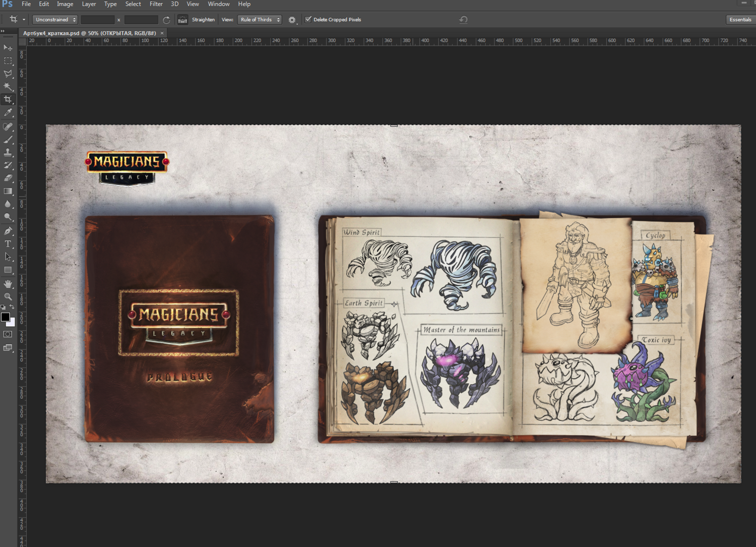Open the Unconstrained aspect ratio dropdown

coord(55,20)
